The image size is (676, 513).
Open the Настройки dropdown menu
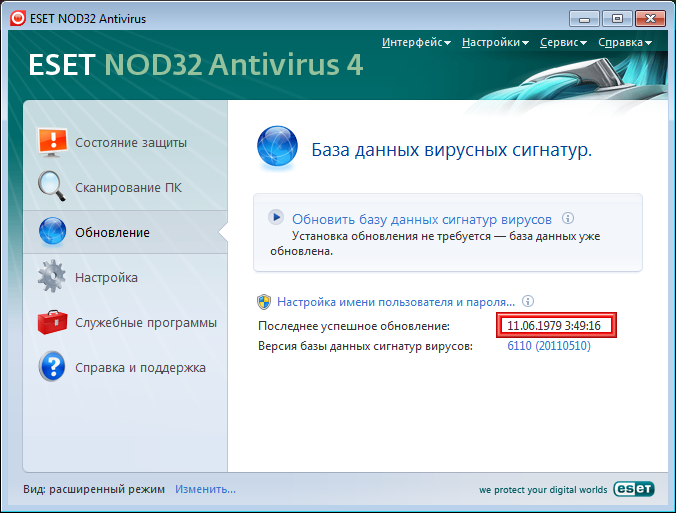(x=495, y=42)
